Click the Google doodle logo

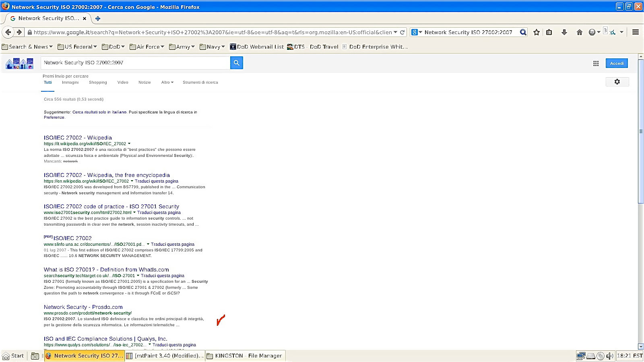coord(19,63)
